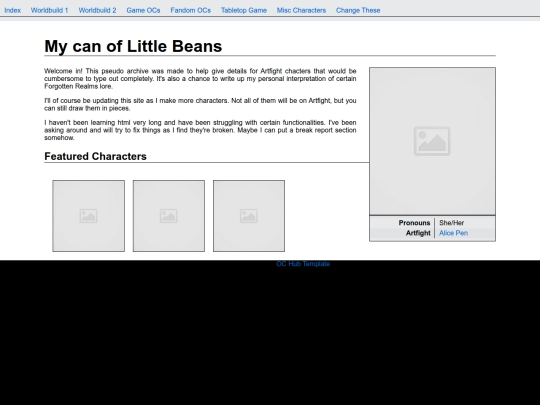The image size is (540, 405).
Task: Click the Pronouns label in infobox
Action: [414, 223]
